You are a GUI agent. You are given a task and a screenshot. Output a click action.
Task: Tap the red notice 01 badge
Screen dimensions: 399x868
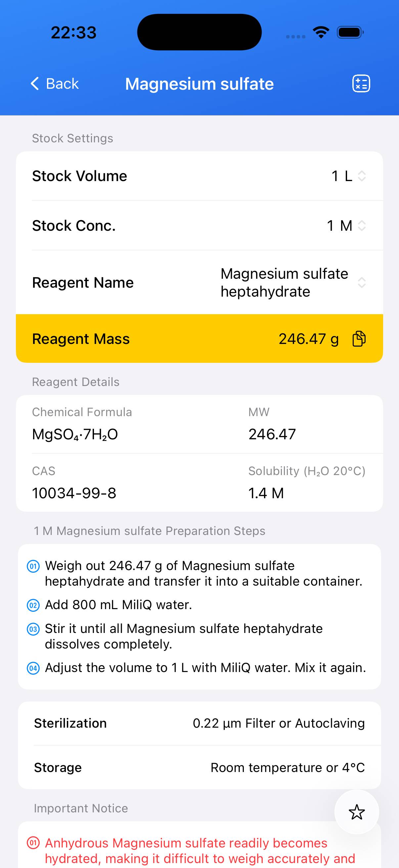coord(33,843)
